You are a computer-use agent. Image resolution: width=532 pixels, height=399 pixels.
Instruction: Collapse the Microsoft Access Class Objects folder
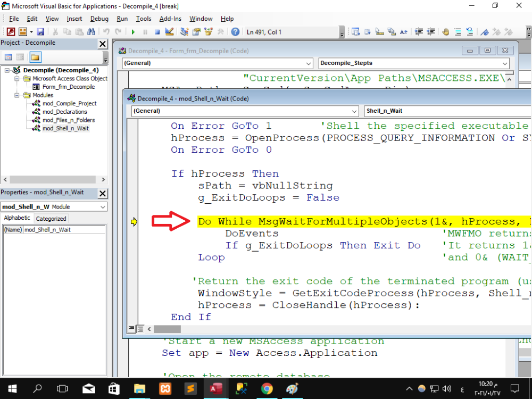pyautogui.click(x=16, y=78)
